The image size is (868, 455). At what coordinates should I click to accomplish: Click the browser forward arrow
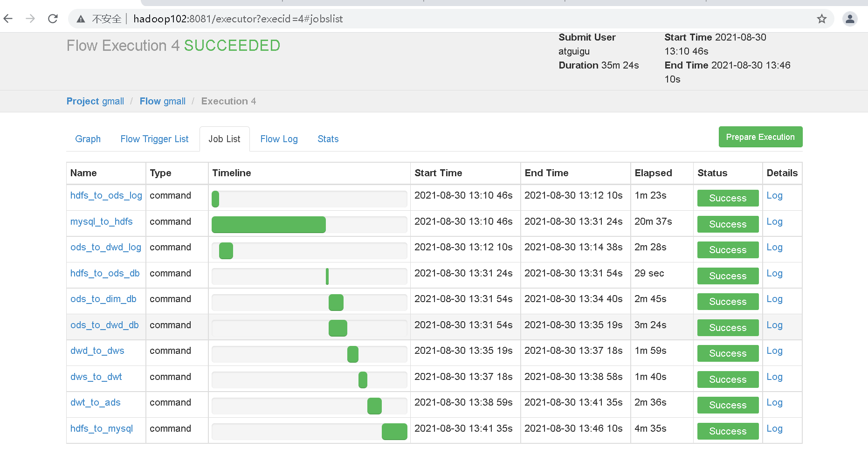pyautogui.click(x=30, y=19)
